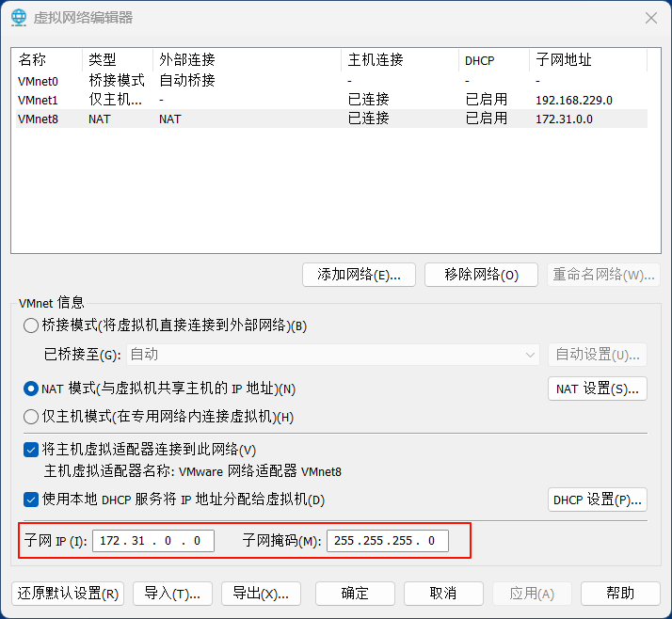Click the 子网地址 column header
The width and height of the screenshot is (672, 619).
(x=588, y=59)
